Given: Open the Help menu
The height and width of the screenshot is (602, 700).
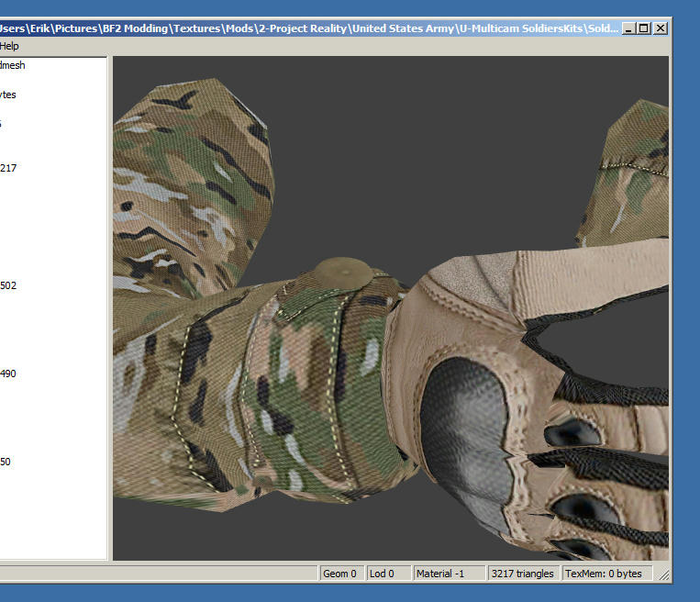Looking at the screenshot, I should (9, 45).
